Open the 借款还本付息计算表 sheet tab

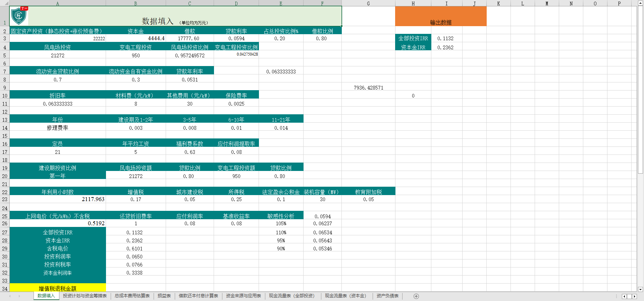click(x=198, y=296)
